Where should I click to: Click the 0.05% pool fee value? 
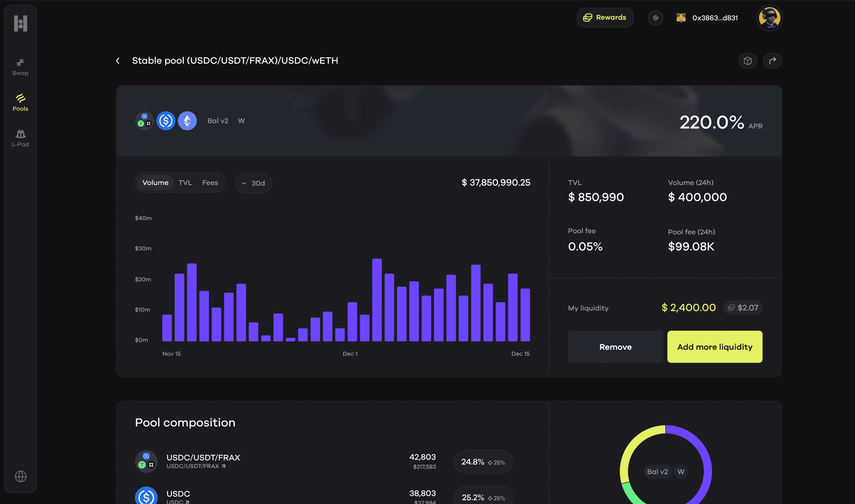[585, 246]
